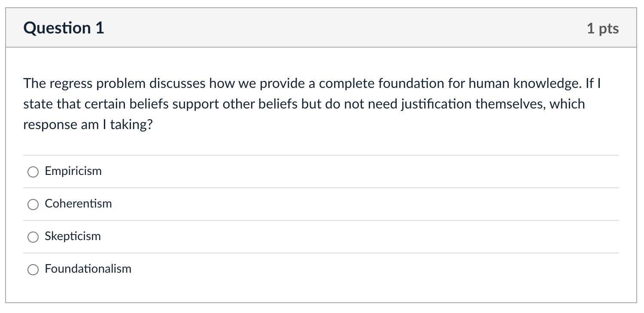Click the Skepticism answer label text
Screen dimensions: 644x313
point(73,236)
